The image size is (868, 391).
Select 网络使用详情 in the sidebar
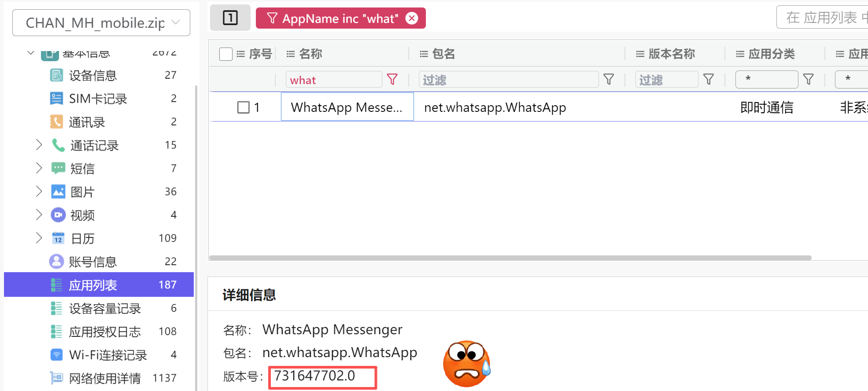[x=105, y=378]
